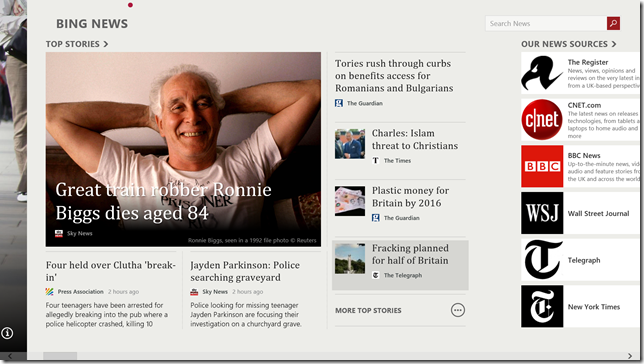Open the Telegraph logo tile
The image size is (644, 364).
click(x=542, y=260)
